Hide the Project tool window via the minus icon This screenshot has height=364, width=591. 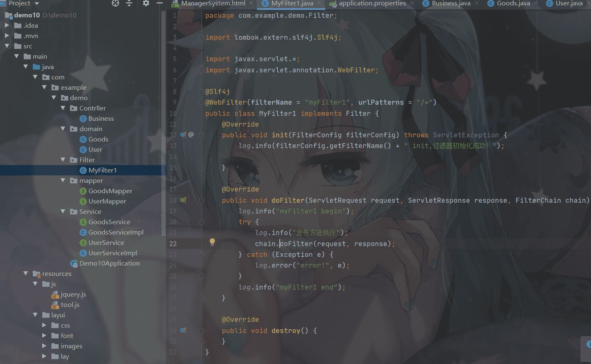160,3
